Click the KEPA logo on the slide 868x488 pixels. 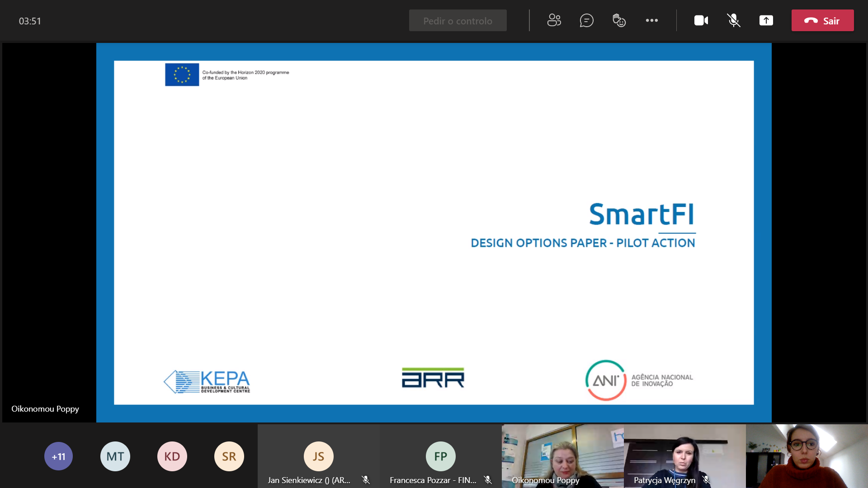click(207, 382)
